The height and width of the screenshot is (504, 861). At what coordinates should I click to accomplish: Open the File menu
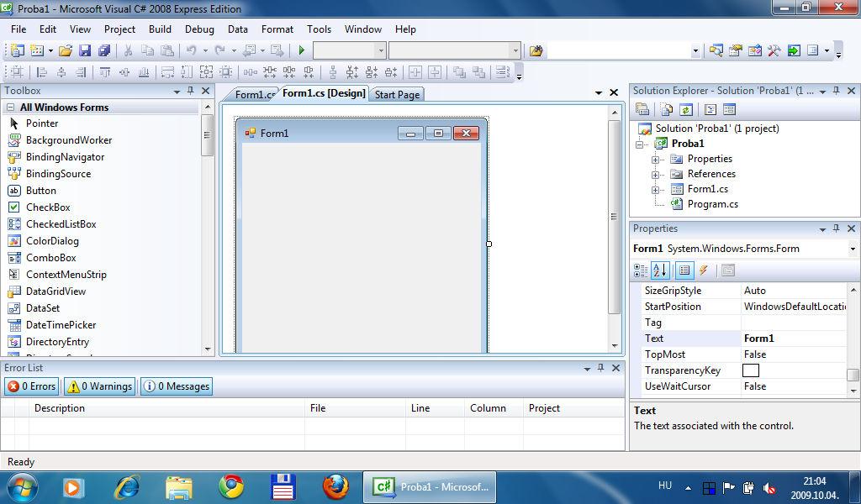tap(18, 29)
